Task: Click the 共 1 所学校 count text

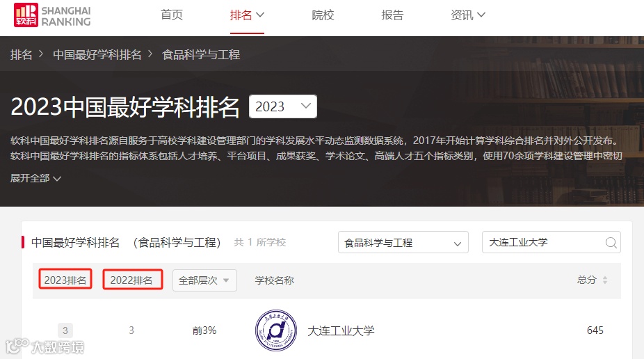Action: click(259, 242)
